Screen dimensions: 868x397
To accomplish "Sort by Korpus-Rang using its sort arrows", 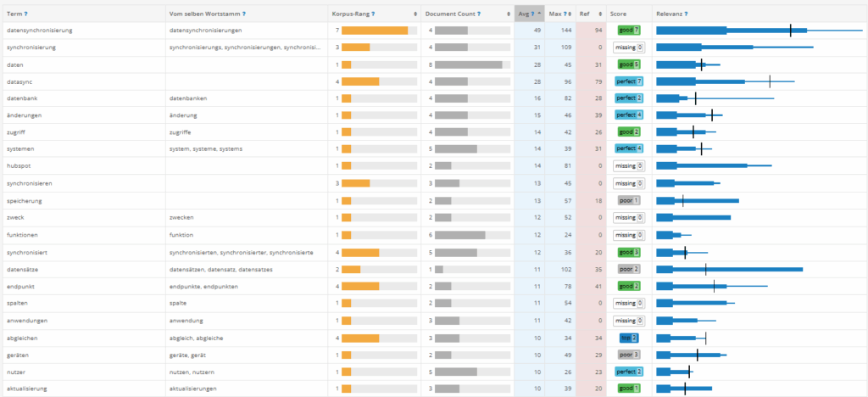I will [415, 14].
